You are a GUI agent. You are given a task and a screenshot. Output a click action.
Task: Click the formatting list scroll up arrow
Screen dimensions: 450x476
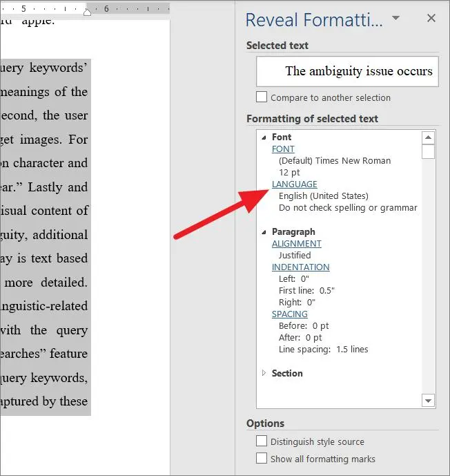coord(428,137)
